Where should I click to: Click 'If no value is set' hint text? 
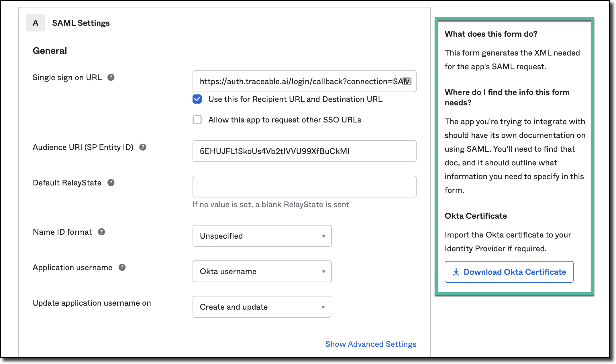pos(271,204)
